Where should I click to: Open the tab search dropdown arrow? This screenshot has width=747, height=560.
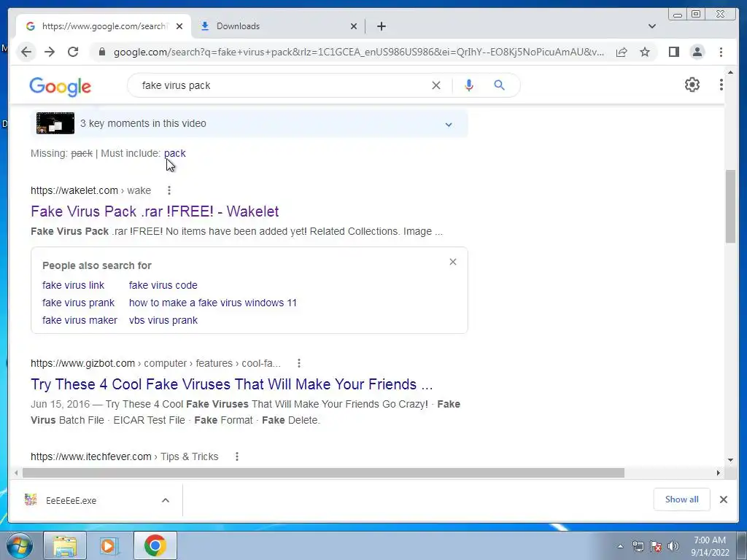point(651,26)
